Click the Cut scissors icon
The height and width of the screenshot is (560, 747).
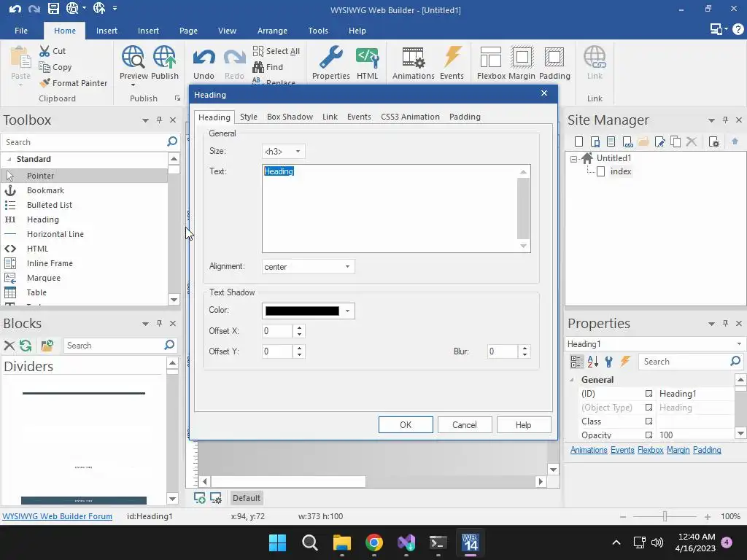tap(44, 51)
